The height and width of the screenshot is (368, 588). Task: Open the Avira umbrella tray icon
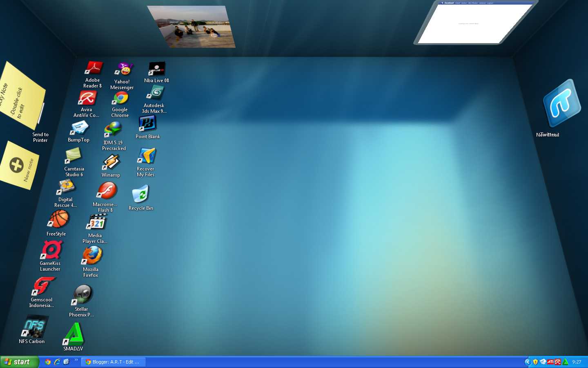tap(558, 362)
